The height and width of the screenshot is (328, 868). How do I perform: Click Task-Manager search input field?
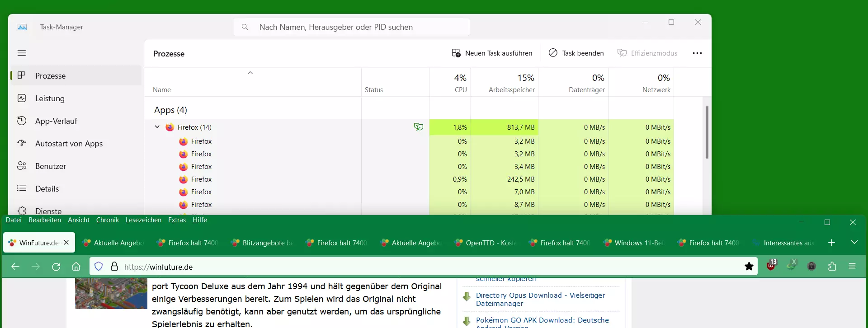pyautogui.click(x=352, y=27)
